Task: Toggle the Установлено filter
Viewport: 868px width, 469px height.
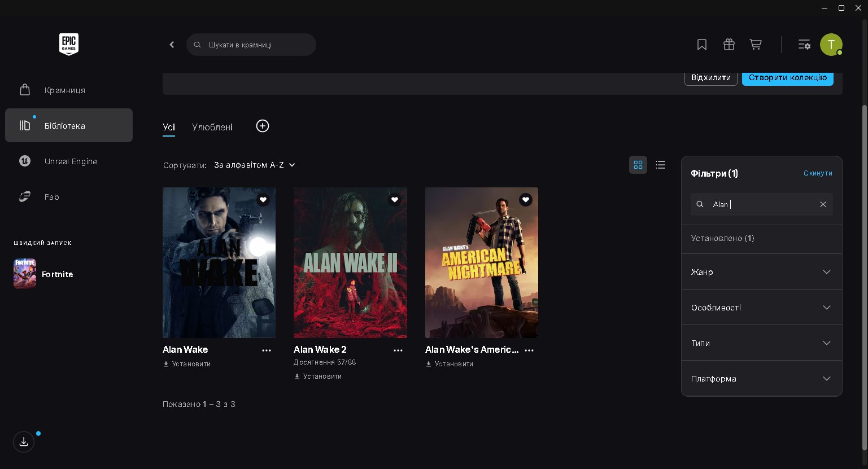Action: pyautogui.click(x=762, y=238)
